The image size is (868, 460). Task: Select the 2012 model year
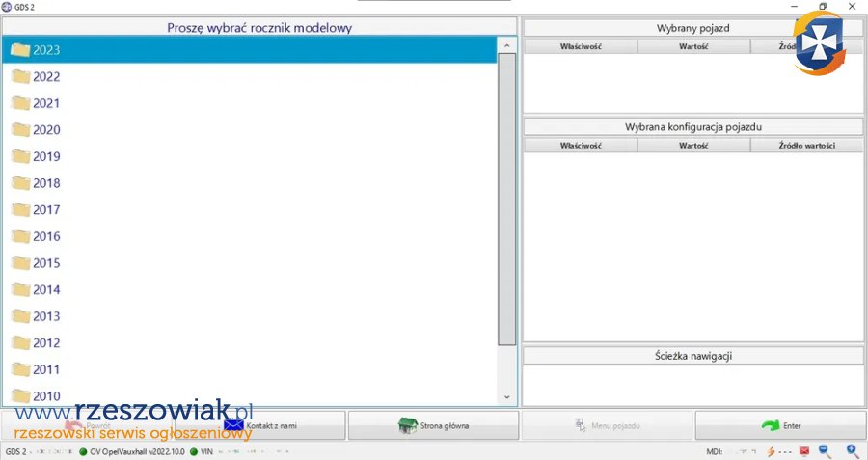[46, 342]
